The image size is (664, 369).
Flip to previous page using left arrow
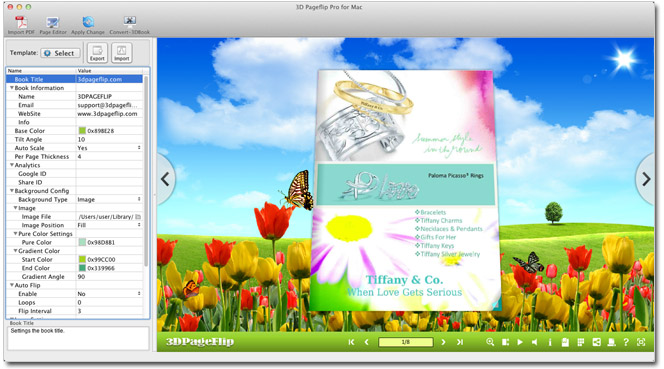(x=166, y=179)
